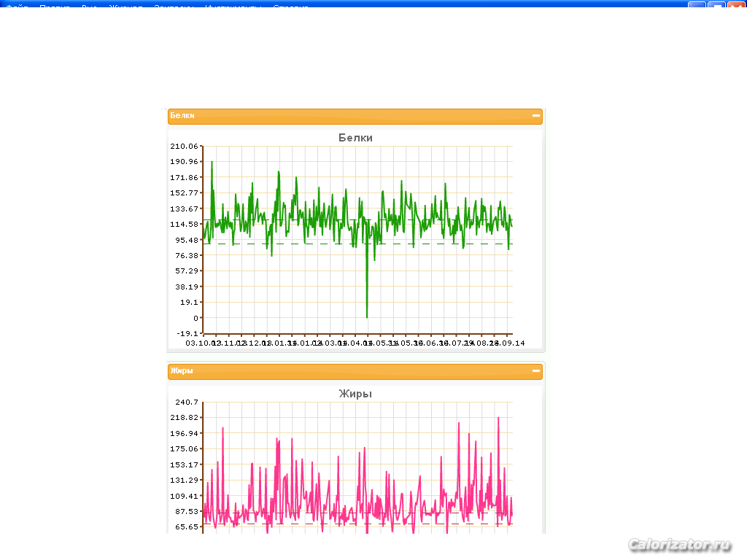
Task: Click the 171.86 axis value
Action: (184, 178)
